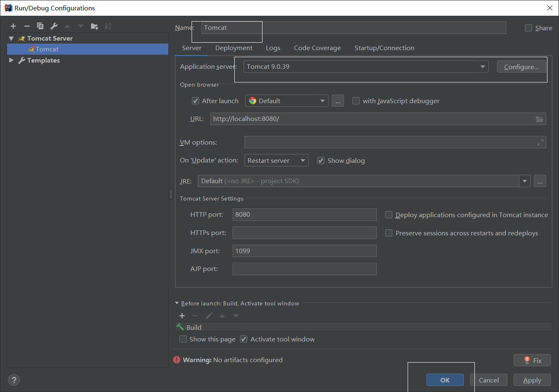Move the before launch task up

(222, 316)
